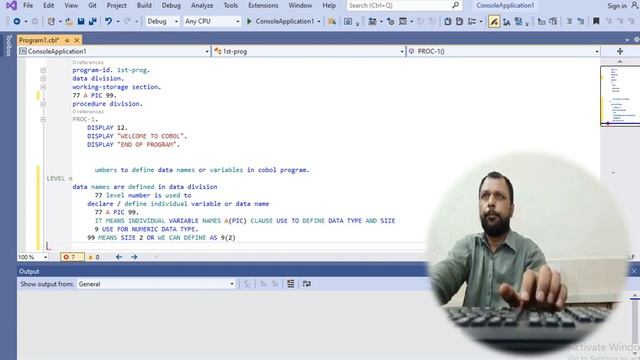This screenshot has height=360, width=640.
Task: Open the View menu
Action: 71,5
